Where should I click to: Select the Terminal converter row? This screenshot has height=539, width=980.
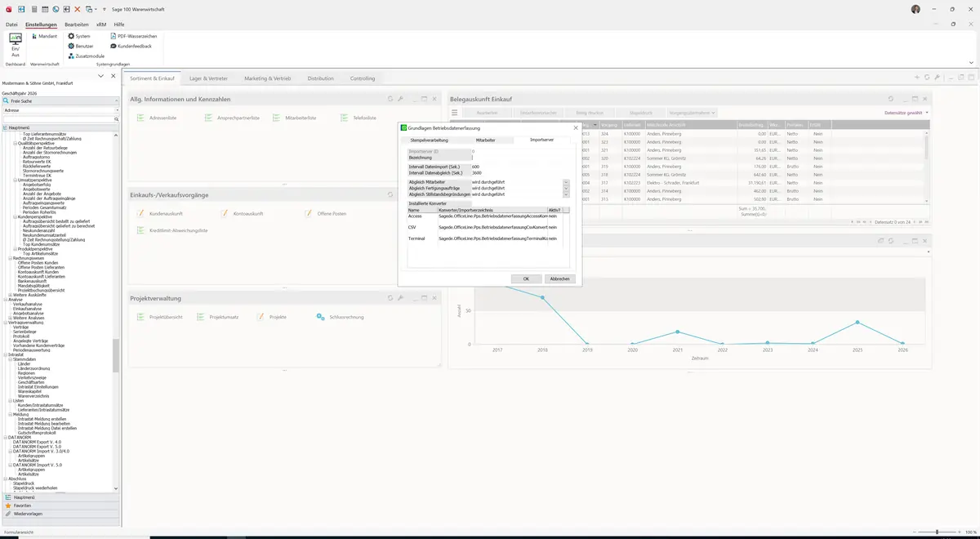488,238
